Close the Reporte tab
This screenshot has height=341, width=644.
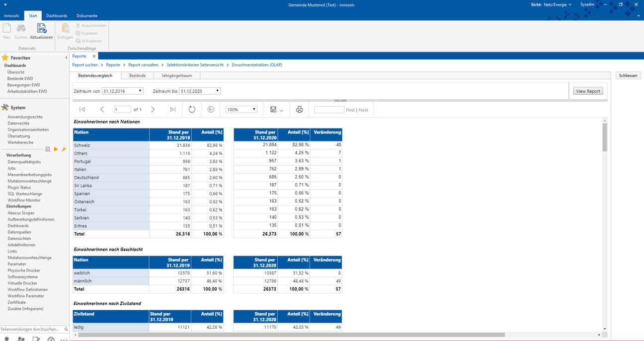94,56
